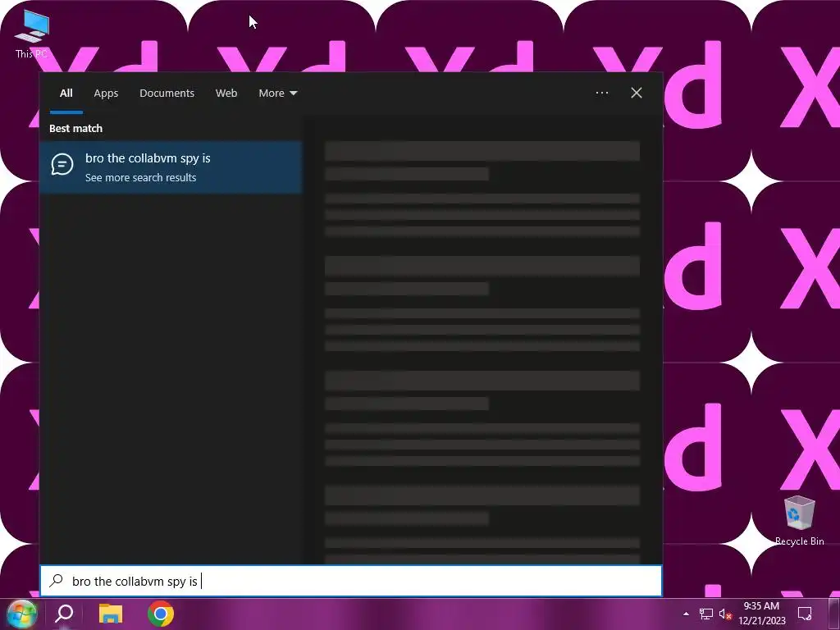Click the chat bubble icon beside the best match
Image resolution: width=840 pixels, height=630 pixels.
(62, 164)
